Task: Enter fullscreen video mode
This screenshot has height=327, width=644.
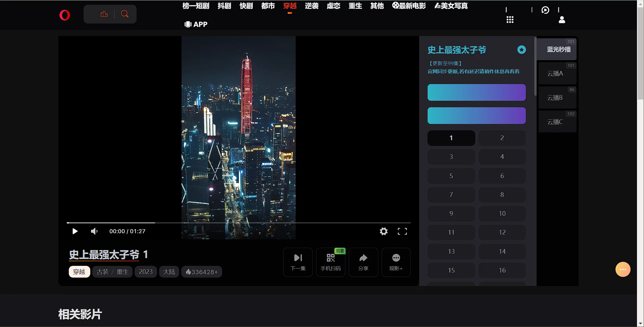Action: (x=402, y=231)
